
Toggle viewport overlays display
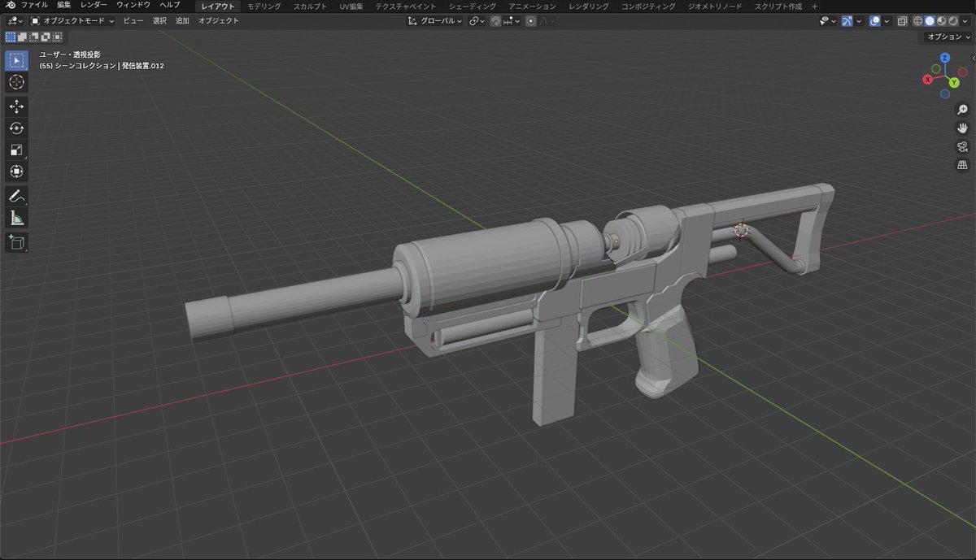coord(875,21)
